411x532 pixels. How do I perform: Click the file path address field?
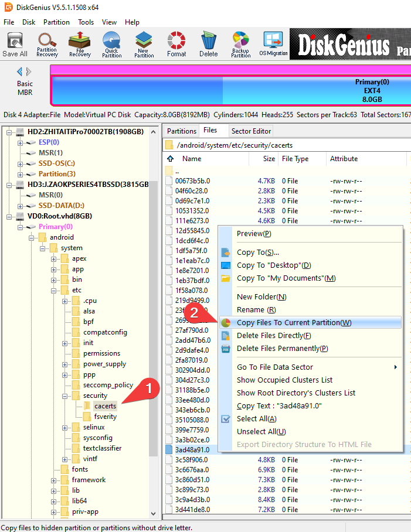287,145
